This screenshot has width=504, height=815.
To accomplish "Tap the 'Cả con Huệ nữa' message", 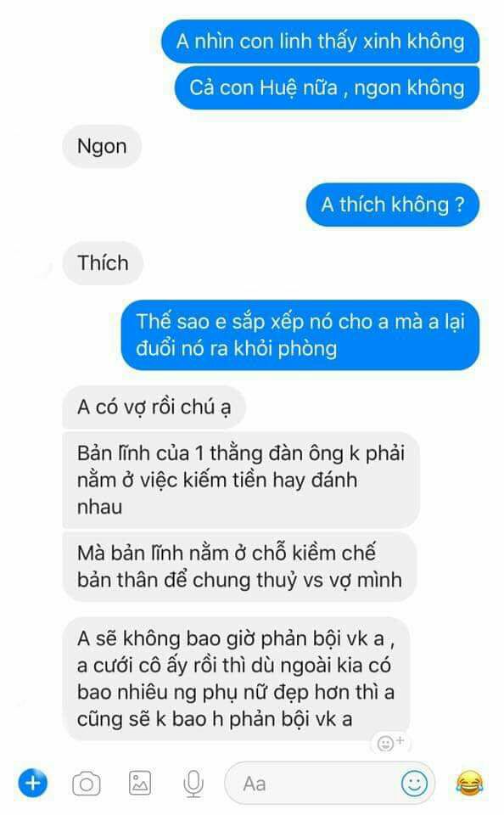I will (327, 87).
